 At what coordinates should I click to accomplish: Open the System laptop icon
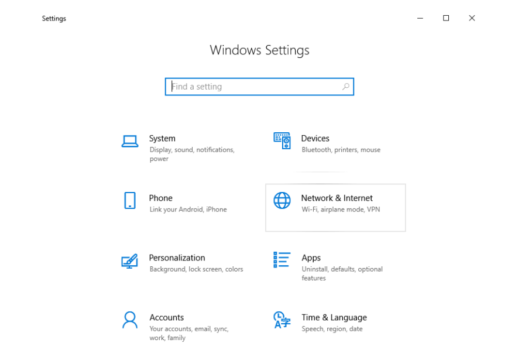click(130, 141)
